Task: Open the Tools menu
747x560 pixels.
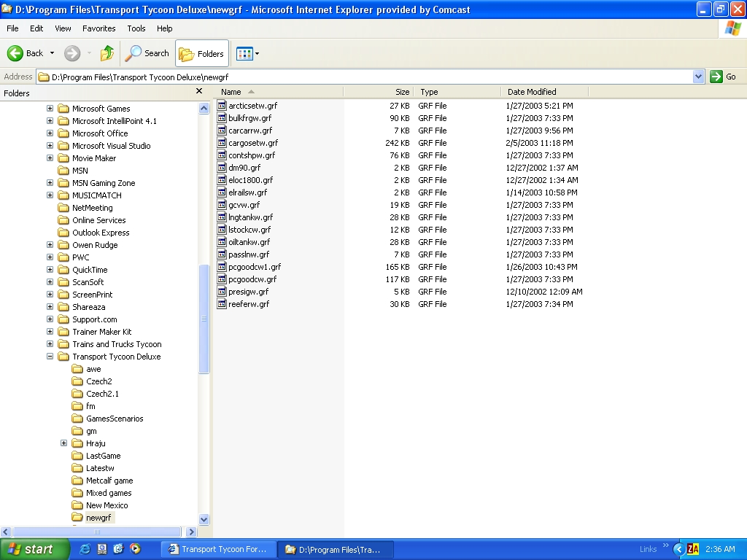Action: 136,28
